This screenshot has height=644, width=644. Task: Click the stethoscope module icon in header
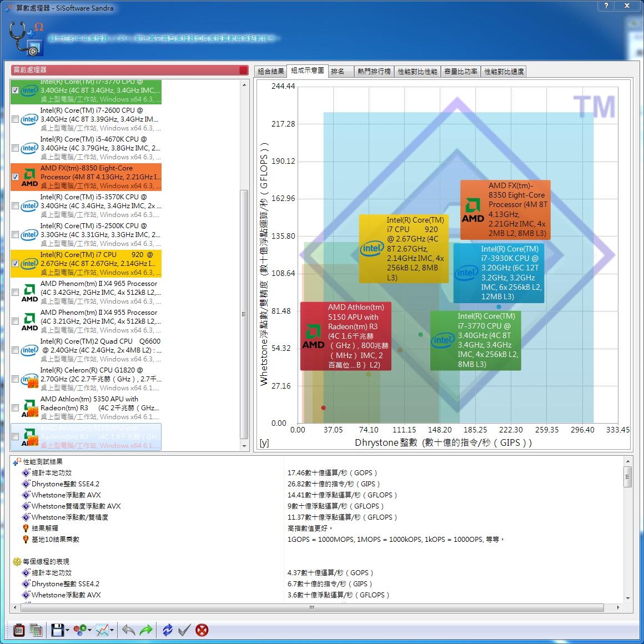pos(26,38)
